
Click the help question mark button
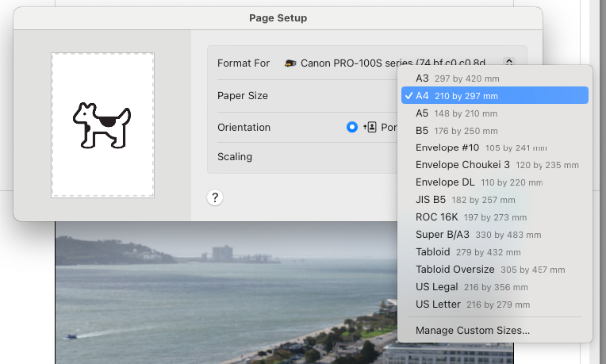click(215, 198)
